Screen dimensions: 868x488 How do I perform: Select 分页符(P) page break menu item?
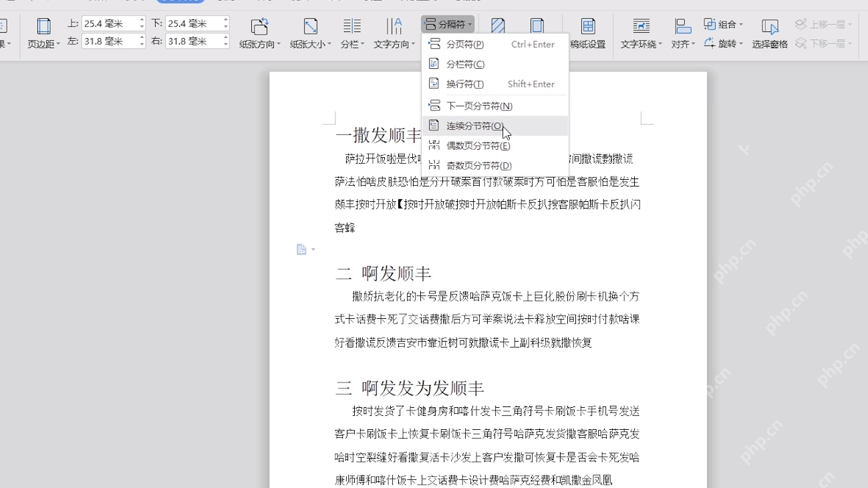495,44
